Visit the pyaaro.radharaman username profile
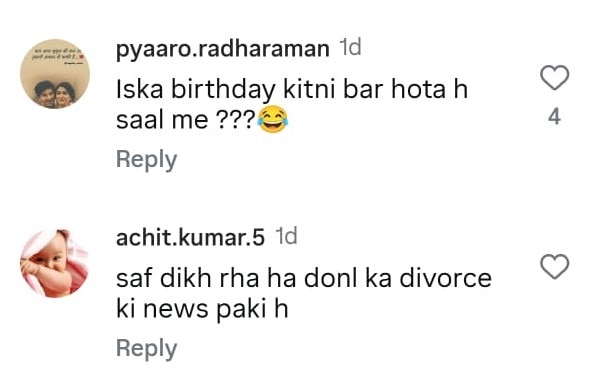The width and height of the screenshot is (606, 387). (223, 49)
